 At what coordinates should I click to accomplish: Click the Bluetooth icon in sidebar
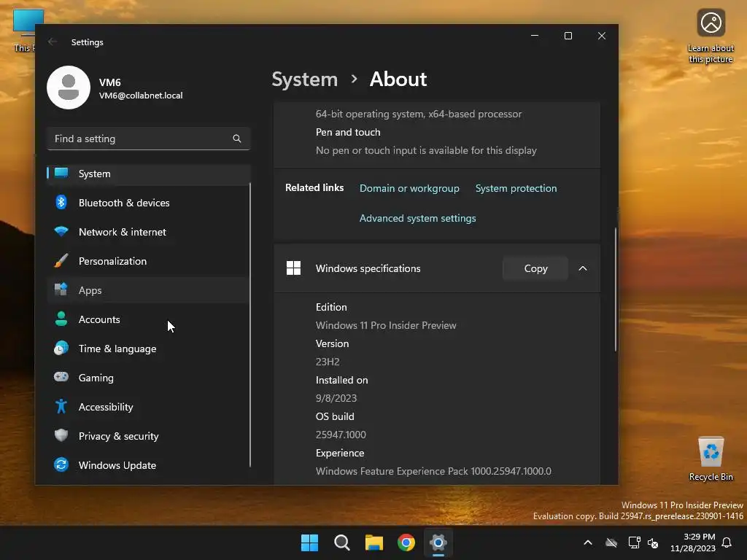(x=61, y=203)
